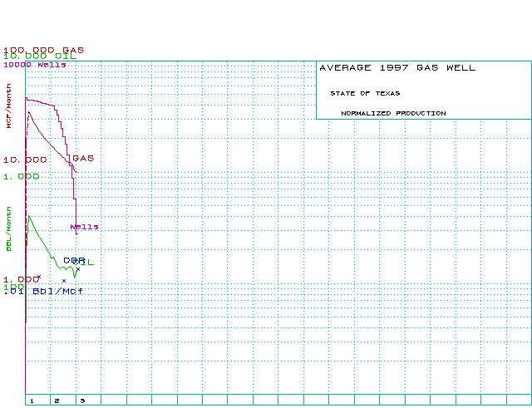Click the green OIL curve label
Screen dimensions: 532x408
86,263
